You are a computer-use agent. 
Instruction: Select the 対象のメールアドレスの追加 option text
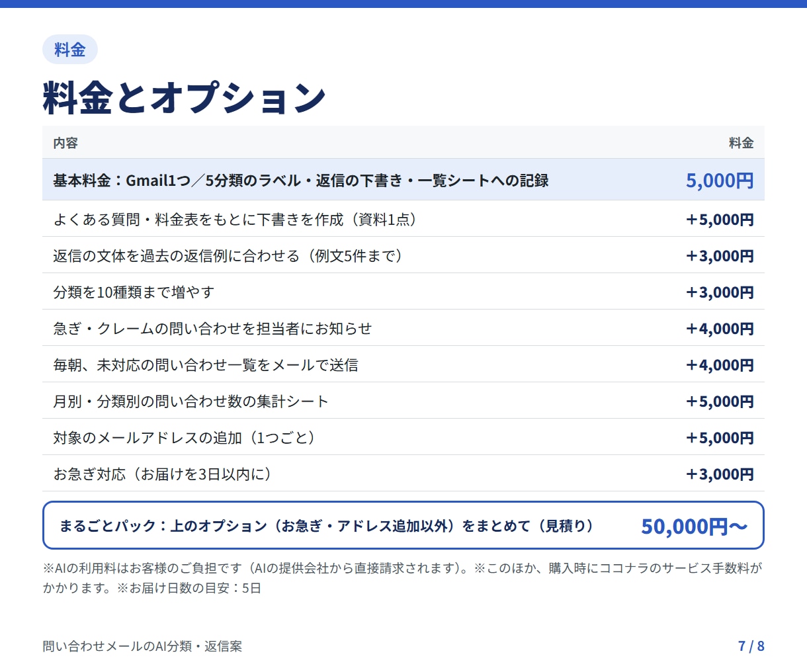pos(186,438)
